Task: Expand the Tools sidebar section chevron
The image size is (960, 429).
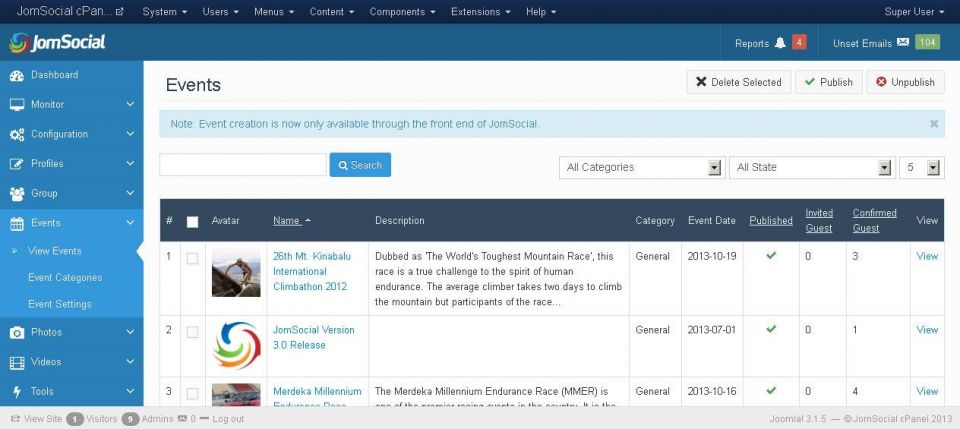Action: tap(130, 391)
